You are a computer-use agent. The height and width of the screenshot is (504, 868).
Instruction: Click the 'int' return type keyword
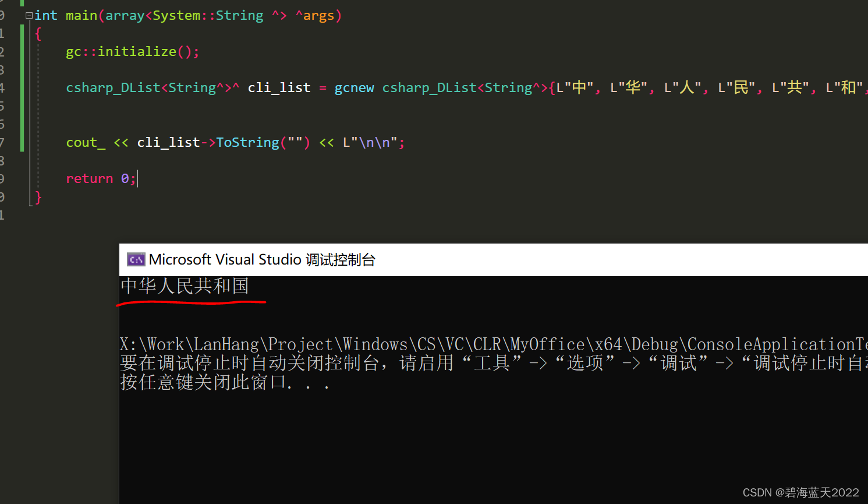(x=46, y=16)
